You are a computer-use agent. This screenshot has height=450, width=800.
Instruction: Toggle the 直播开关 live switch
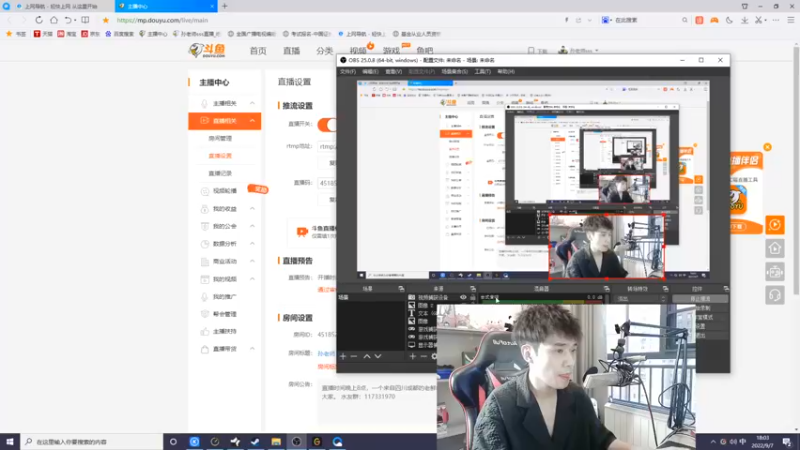(327, 124)
